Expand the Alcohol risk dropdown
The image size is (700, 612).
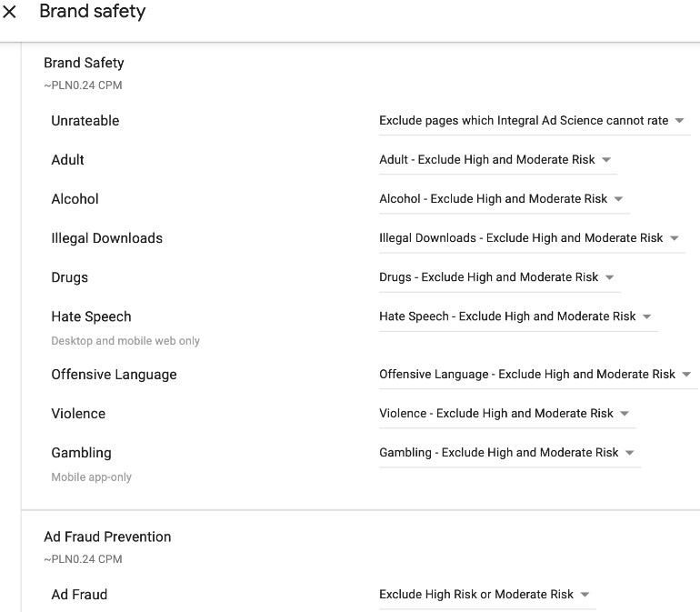502,199
